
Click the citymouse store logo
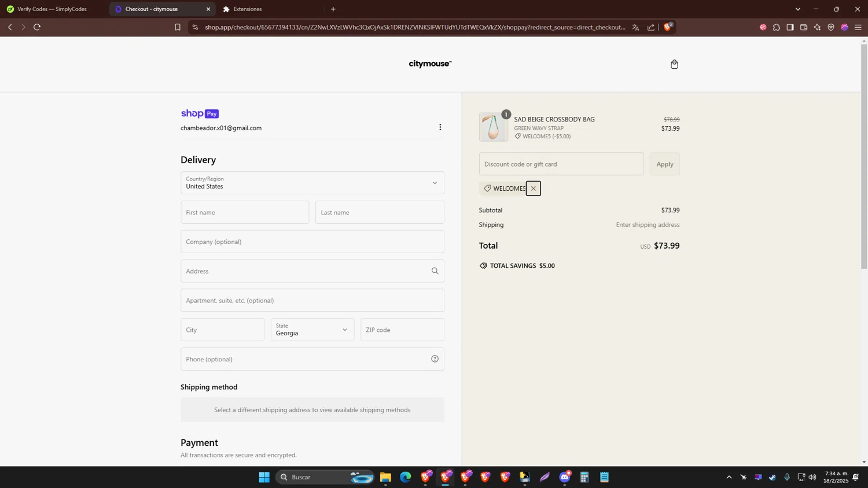point(430,64)
